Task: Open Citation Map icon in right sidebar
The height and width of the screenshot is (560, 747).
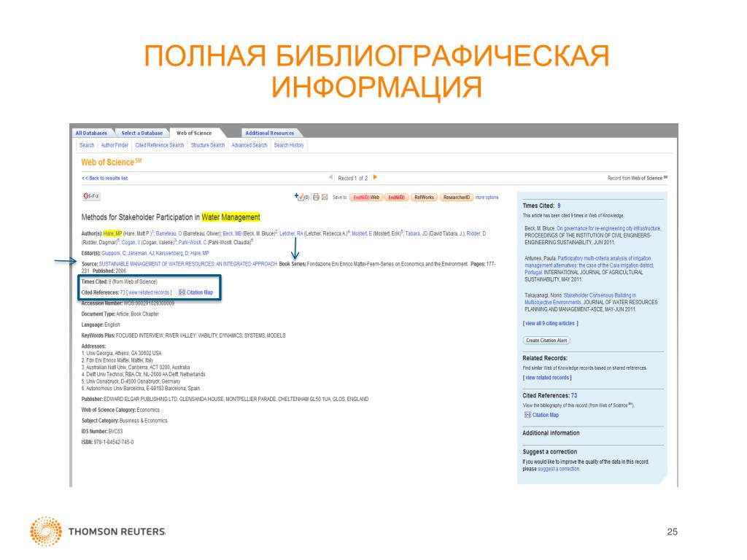Action: [527, 415]
